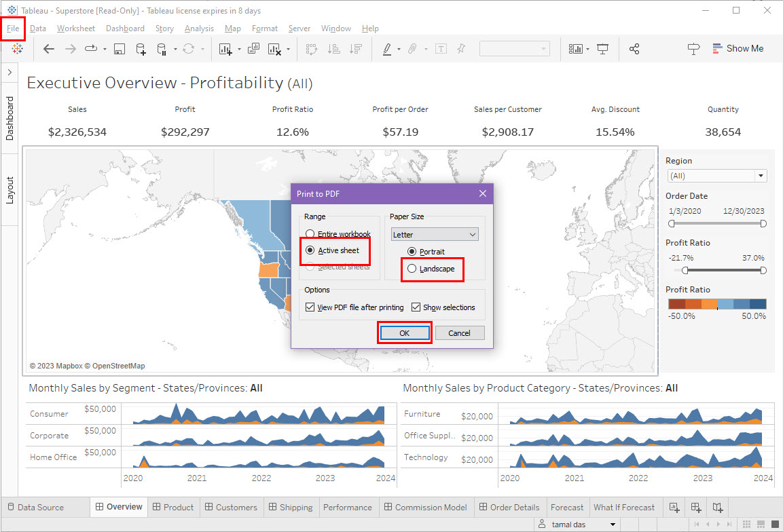Click Cancel in Print to PDF dialog
Image resolution: width=783 pixels, height=532 pixels.
(x=460, y=333)
